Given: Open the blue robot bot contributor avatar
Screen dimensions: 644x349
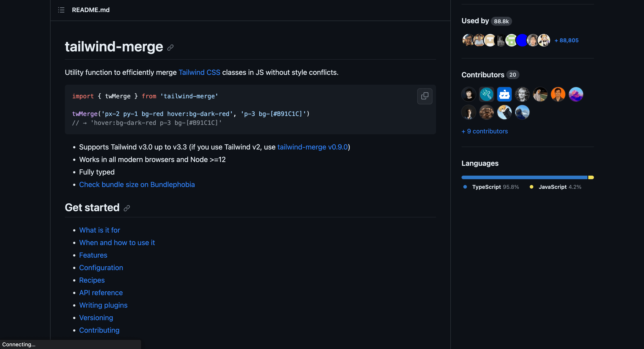Looking at the screenshot, I should click(x=504, y=95).
